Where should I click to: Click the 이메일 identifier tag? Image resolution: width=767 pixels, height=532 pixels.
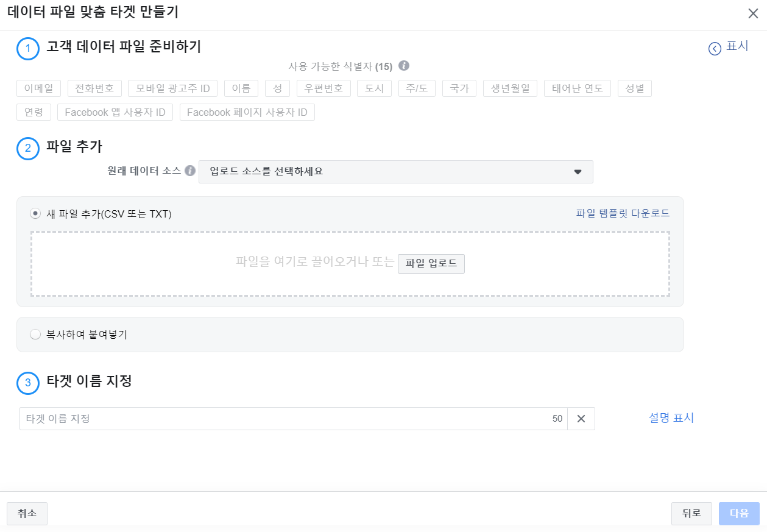click(x=38, y=88)
